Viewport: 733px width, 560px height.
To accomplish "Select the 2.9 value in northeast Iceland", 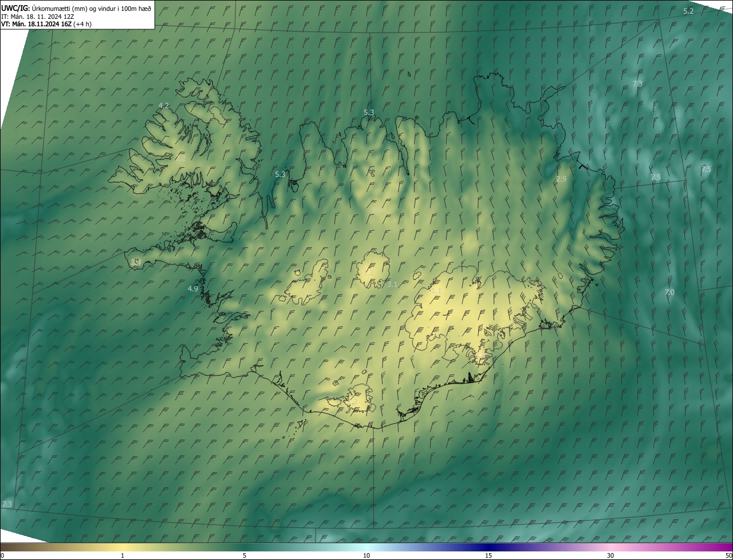I will [561, 179].
